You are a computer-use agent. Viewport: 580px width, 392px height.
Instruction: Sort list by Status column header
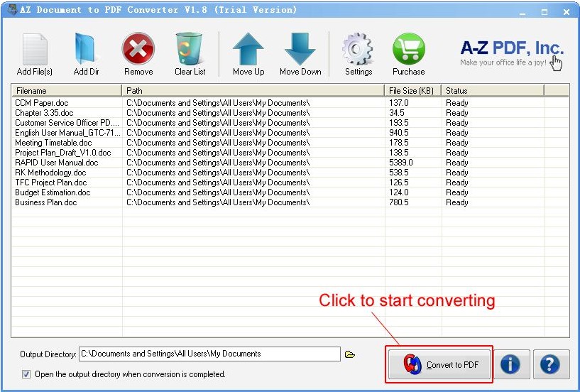[x=493, y=91]
